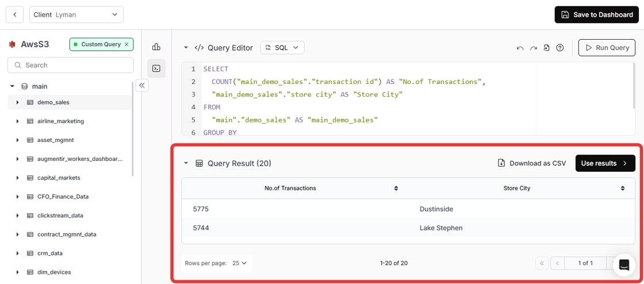Collapse the Query Result section

tap(186, 163)
